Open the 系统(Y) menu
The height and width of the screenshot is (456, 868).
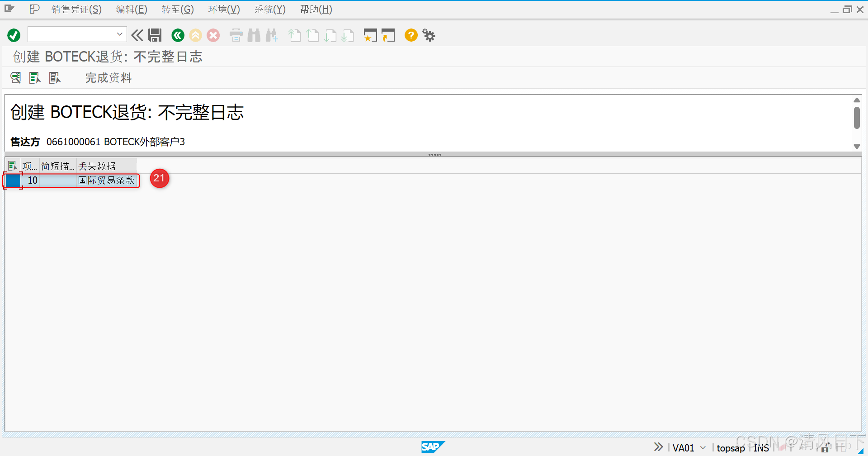(269, 9)
